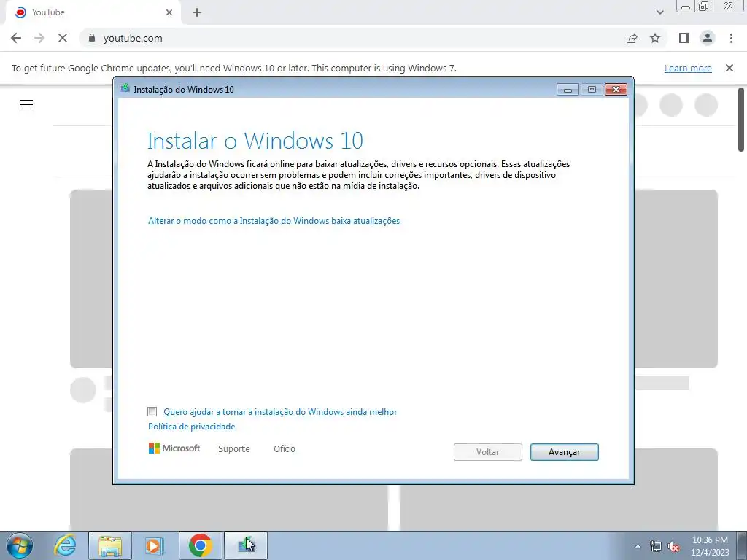The image size is (747, 560).
Task: Open YouTube hamburger menu
Action: click(26, 104)
